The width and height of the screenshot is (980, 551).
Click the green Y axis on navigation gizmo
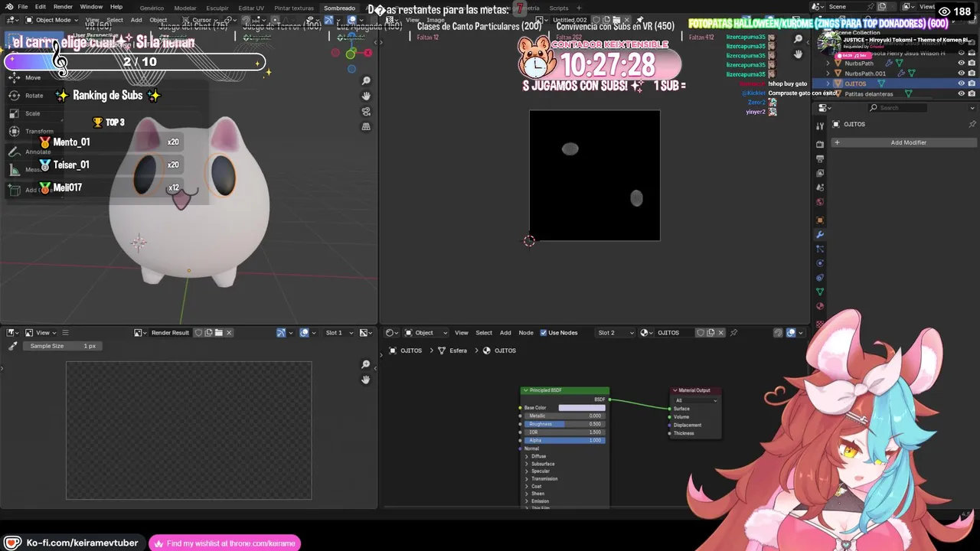pos(351,53)
